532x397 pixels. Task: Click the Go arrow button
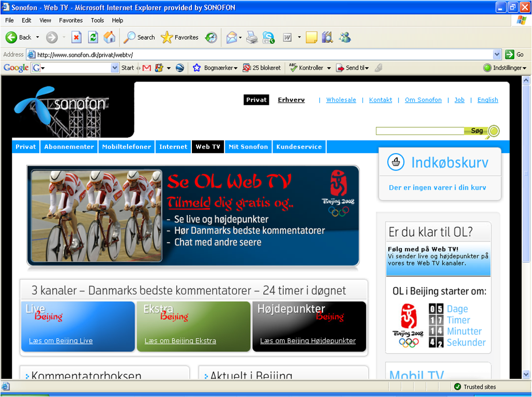(x=510, y=54)
